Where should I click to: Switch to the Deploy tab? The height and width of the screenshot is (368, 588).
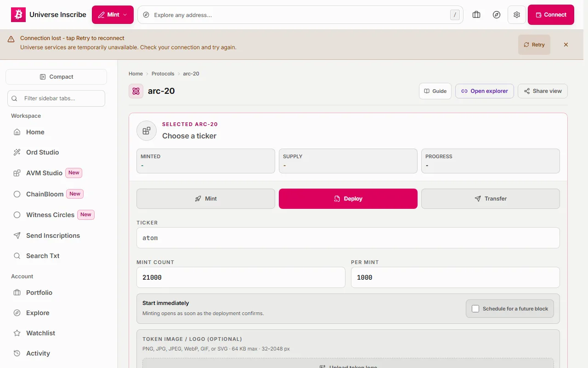(x=348, y=199)
